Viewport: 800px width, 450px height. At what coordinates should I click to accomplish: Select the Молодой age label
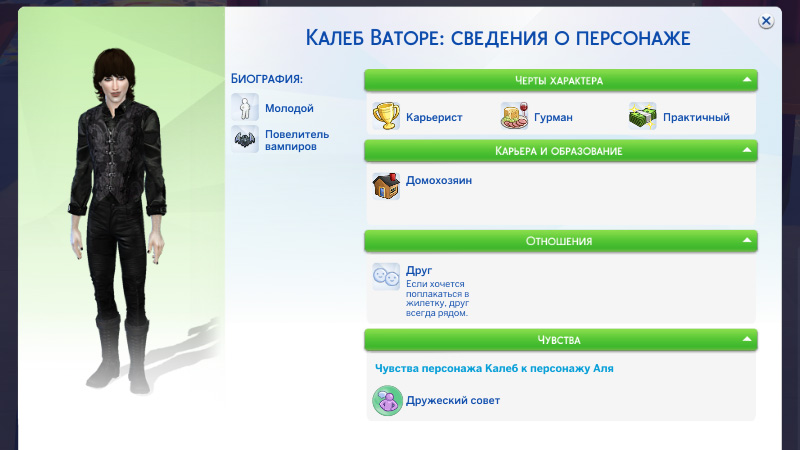tap(289, 108)
